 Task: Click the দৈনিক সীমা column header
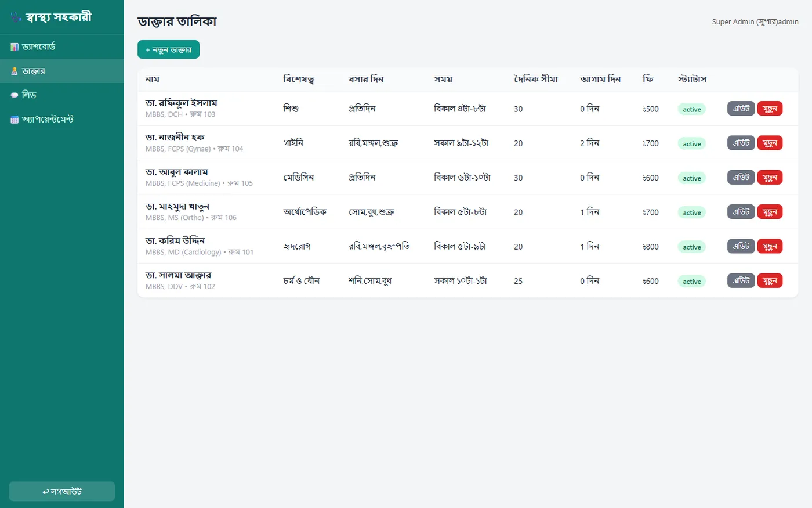tap(536, 79)
